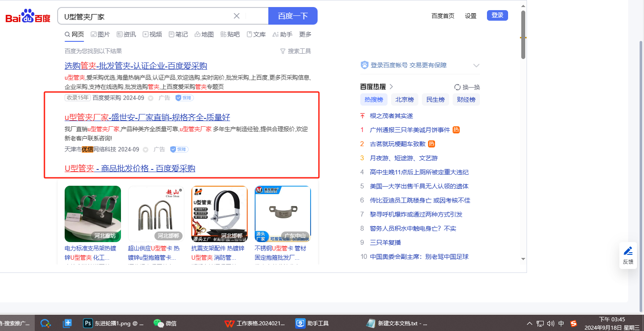Open 新建文本文档.txt taskbar item
The height and width of the screenshot is (331, 644).
pos(397,324)
